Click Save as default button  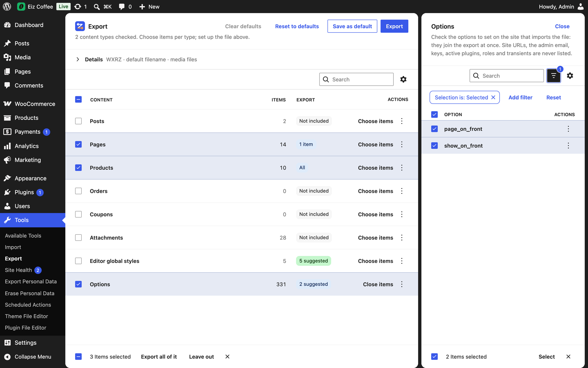pos(352,26)
